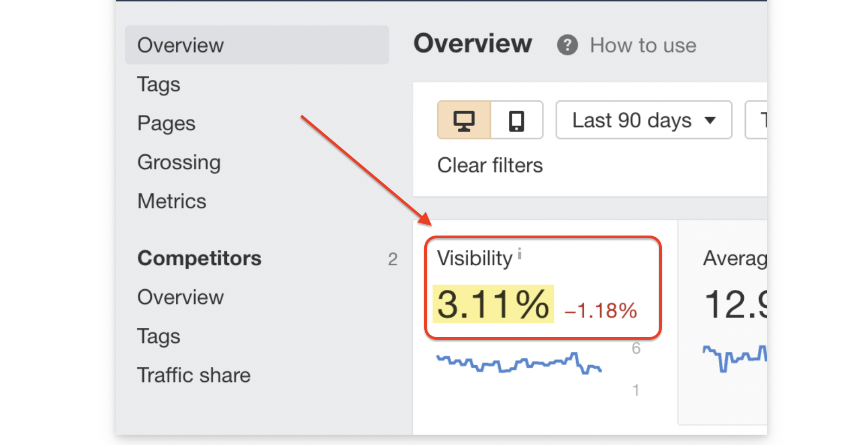Open the Pages sidebar item
The height and width of the screenshot is (445, 868).
pos(166,124)
